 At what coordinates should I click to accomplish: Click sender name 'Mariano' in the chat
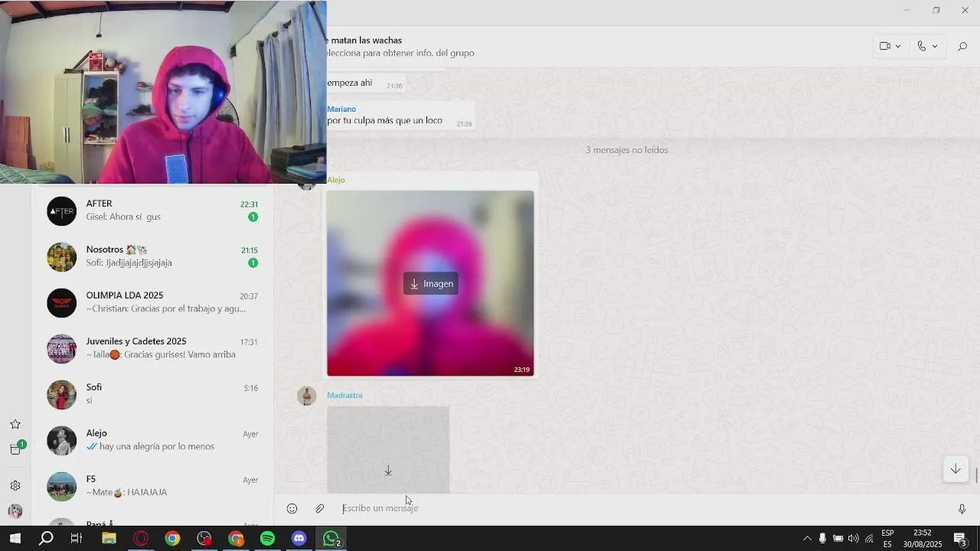tap(341, 109)
